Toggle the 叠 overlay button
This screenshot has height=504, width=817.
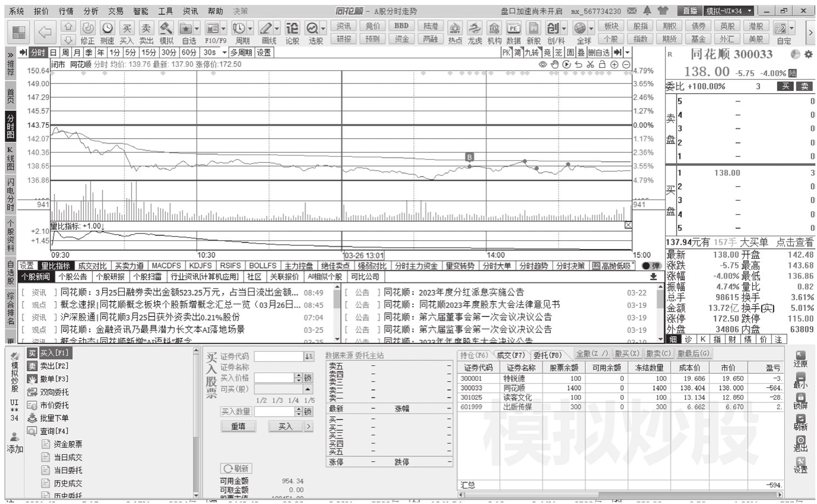coord(581,53)
